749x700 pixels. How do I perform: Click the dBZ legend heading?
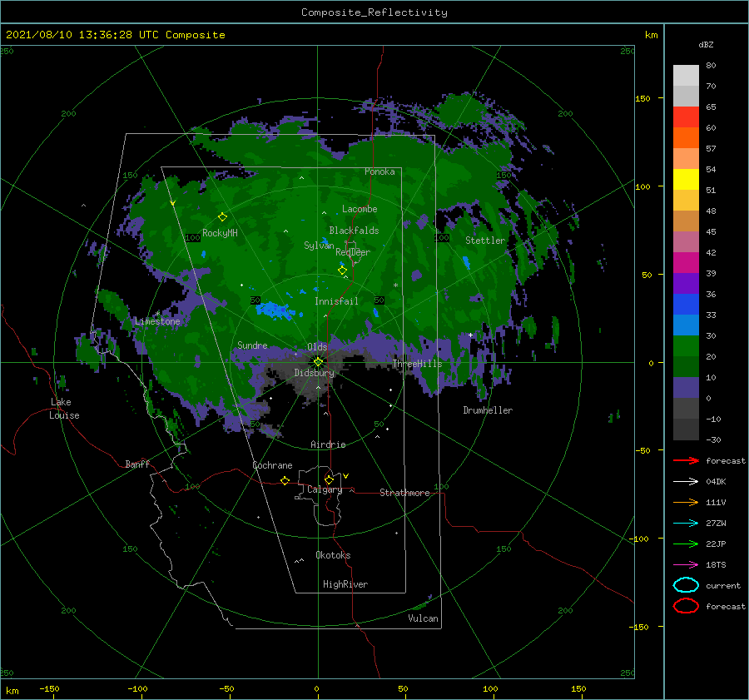(x=706, y=45)
